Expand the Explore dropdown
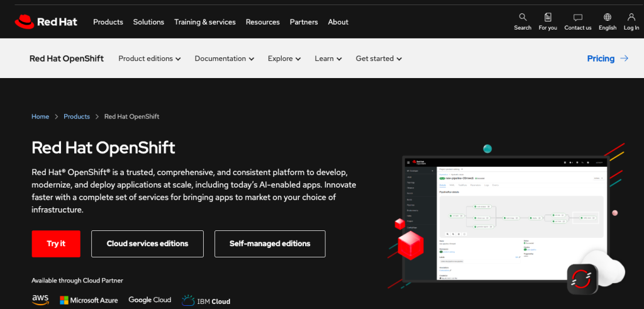The height and width of the screenshot is (309, 644). [284, 59]
